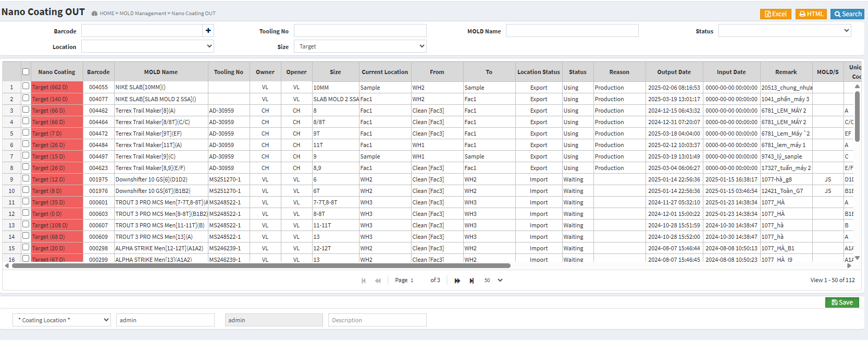This screenshot has height=340, width=868.
Task: Click the first admin text field
Action: pos(165,320)
